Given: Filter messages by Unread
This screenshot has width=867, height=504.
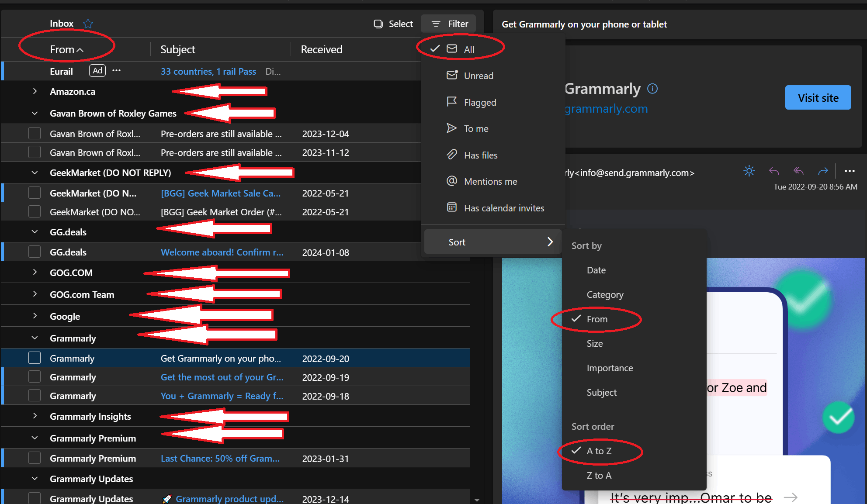Looking at the screenshot, I should pyautogui.click(x=478, y=76).
